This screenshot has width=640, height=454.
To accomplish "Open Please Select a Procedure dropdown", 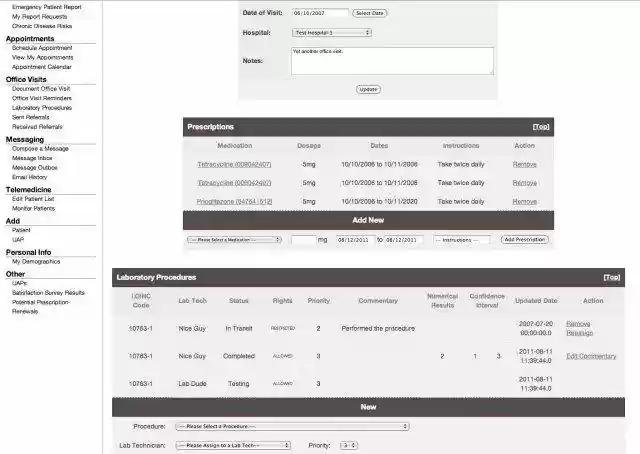I will (292, 426).
